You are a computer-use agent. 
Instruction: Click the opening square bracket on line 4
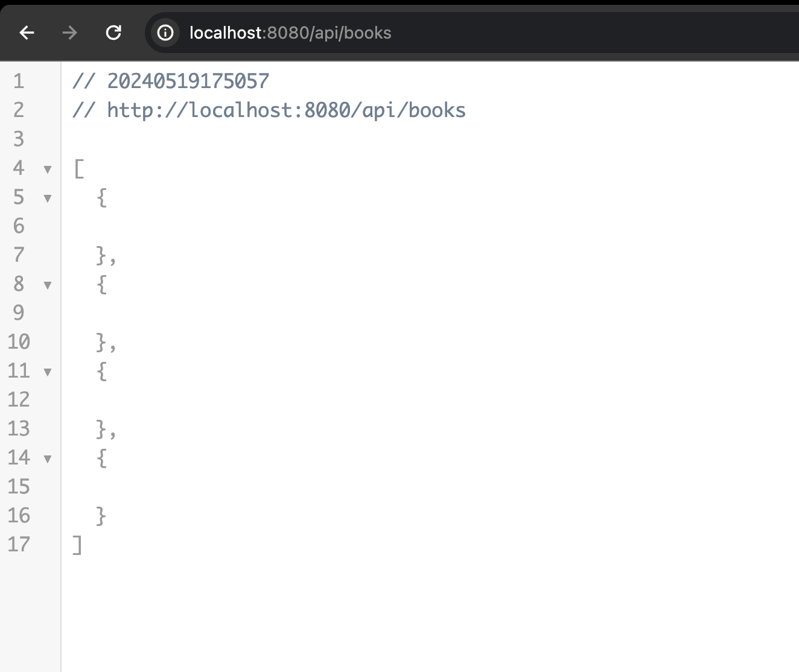coord(78,168)
